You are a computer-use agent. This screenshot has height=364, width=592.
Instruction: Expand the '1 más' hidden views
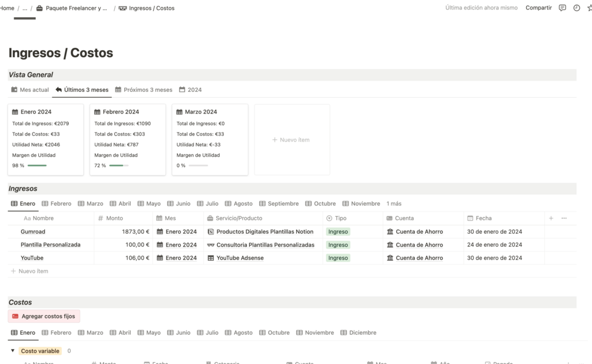[x=394, y=204]
